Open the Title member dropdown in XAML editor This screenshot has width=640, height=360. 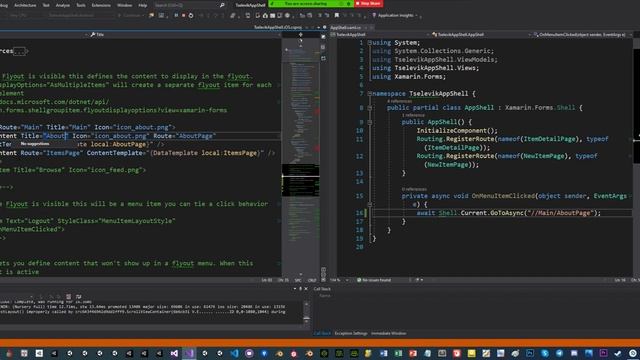pyautogui.click(x=184, y=35)
